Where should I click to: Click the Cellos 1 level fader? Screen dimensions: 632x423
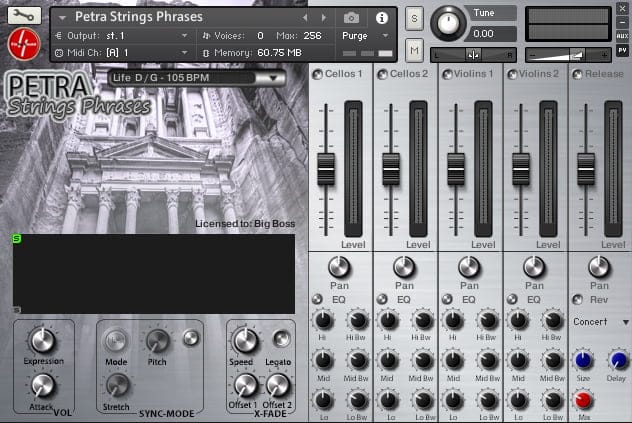click(326, 169)
